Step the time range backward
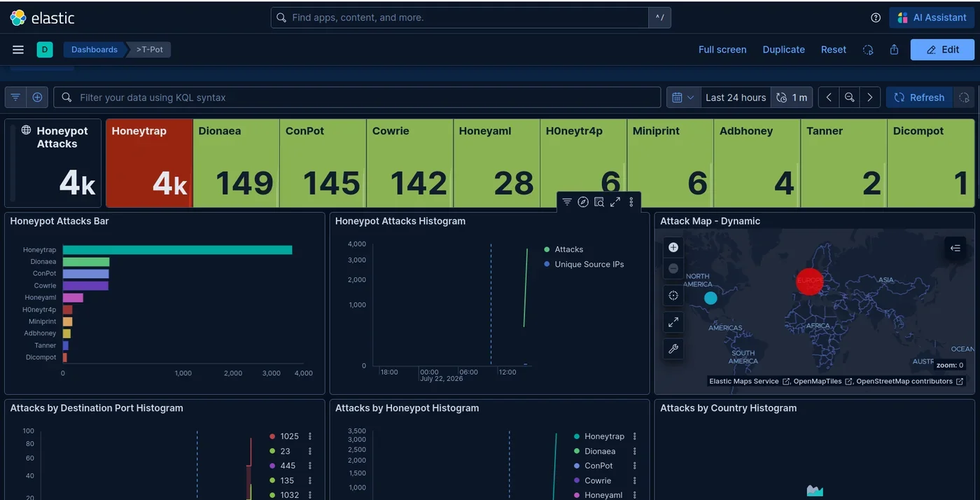 (x=829, y=97)
